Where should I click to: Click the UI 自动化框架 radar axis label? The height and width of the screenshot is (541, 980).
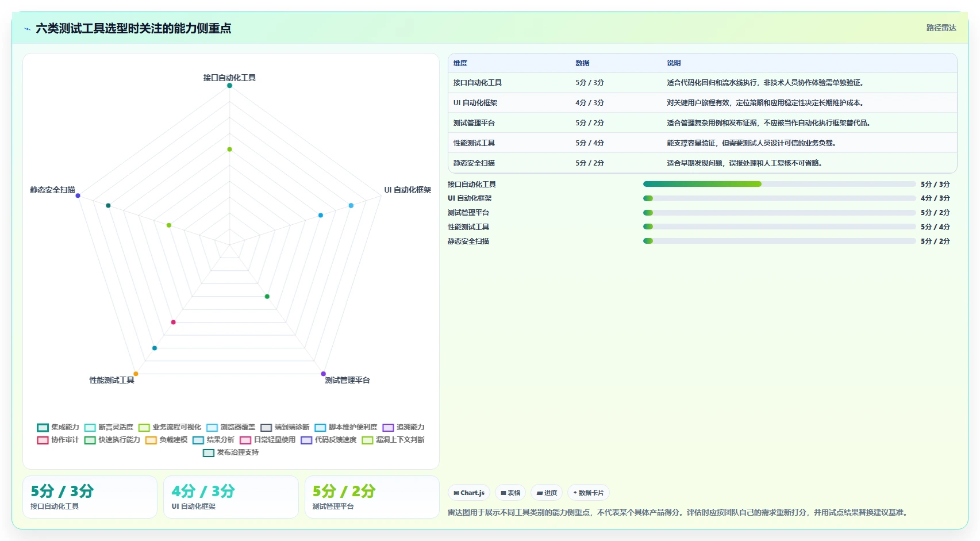408,190
